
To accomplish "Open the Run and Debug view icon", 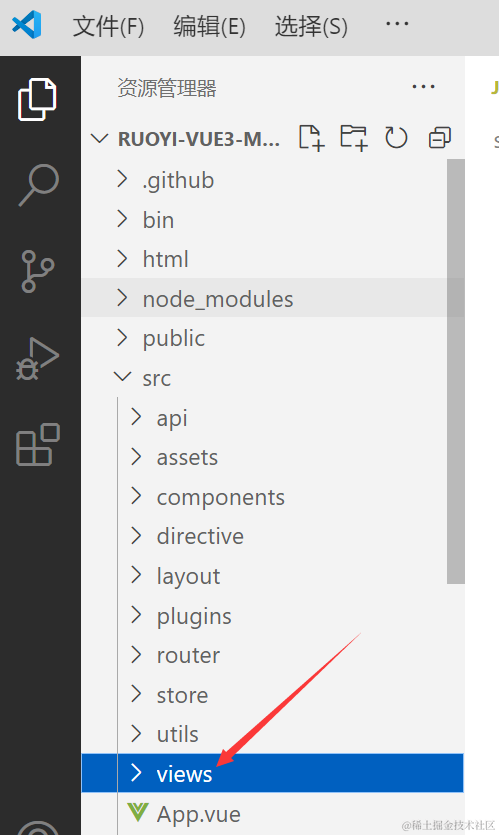I will 37,358.
